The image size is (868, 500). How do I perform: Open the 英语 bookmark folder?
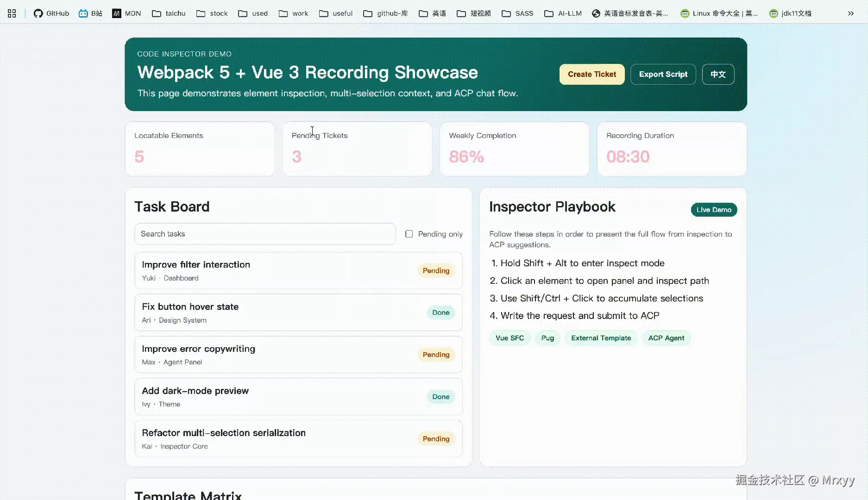pyautogui.click(x=432, y=13)
